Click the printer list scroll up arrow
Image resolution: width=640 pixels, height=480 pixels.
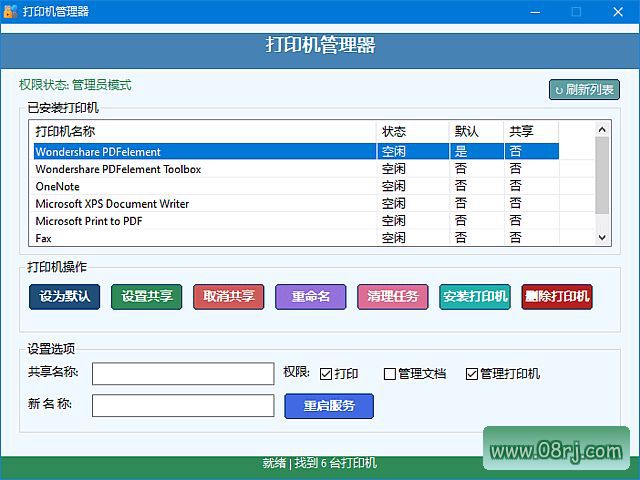click(602, 129)
